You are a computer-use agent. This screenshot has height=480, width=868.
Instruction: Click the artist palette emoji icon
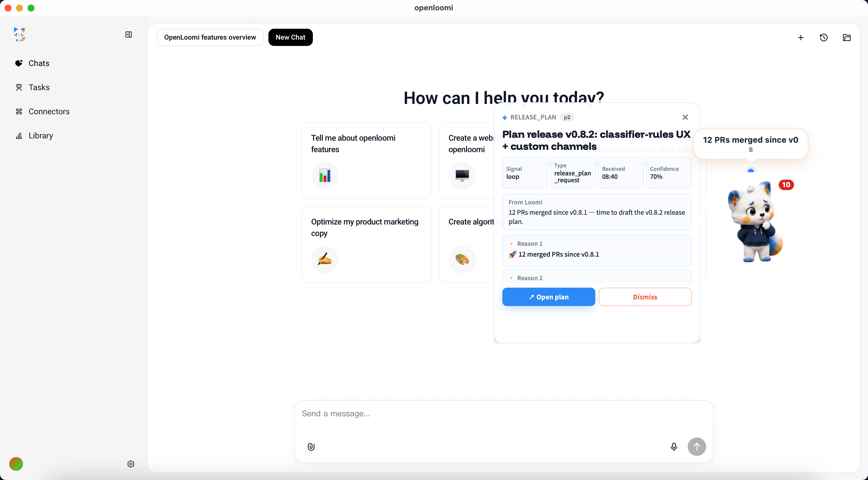click(x=462, y=260)
